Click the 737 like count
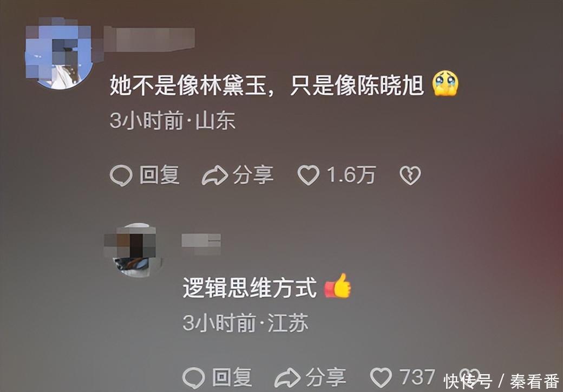 pos(417,377)
